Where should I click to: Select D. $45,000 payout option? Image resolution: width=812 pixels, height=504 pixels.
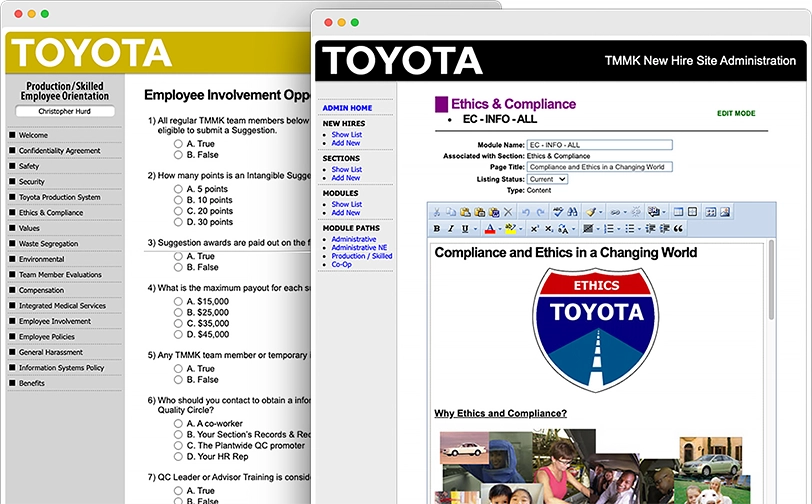178,334
